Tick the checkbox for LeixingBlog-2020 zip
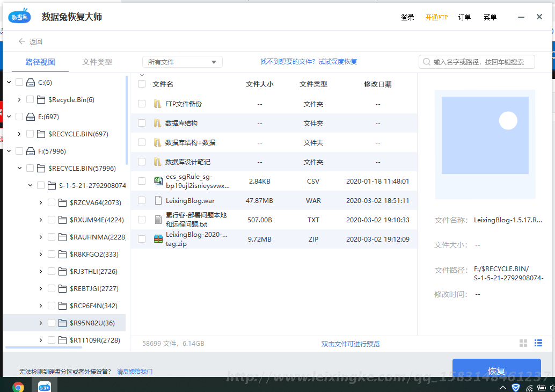The image size is (555, 392). [142, 239]
